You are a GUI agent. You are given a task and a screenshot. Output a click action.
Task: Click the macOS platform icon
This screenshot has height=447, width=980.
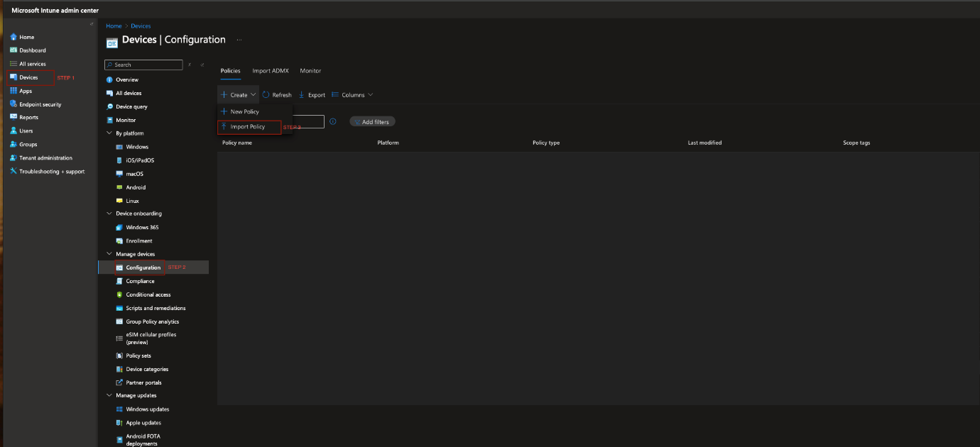click(119, 174)
